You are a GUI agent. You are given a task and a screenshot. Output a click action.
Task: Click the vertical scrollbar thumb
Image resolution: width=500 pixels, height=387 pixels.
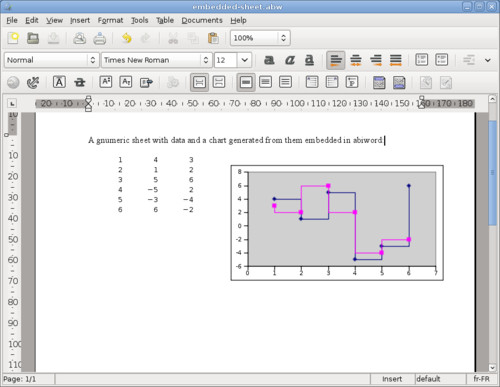point(492,173)
